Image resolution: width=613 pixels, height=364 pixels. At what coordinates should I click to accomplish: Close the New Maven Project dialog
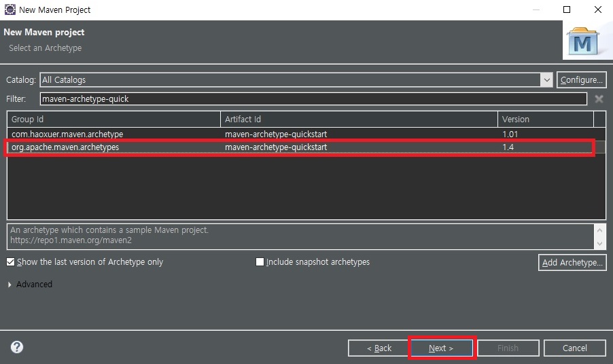[598, 10]
